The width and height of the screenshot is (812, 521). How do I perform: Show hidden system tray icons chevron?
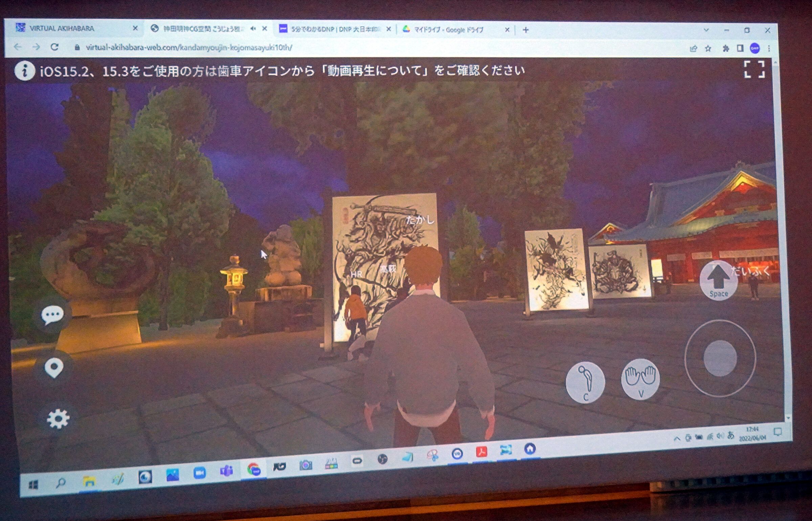pos(677,439)
